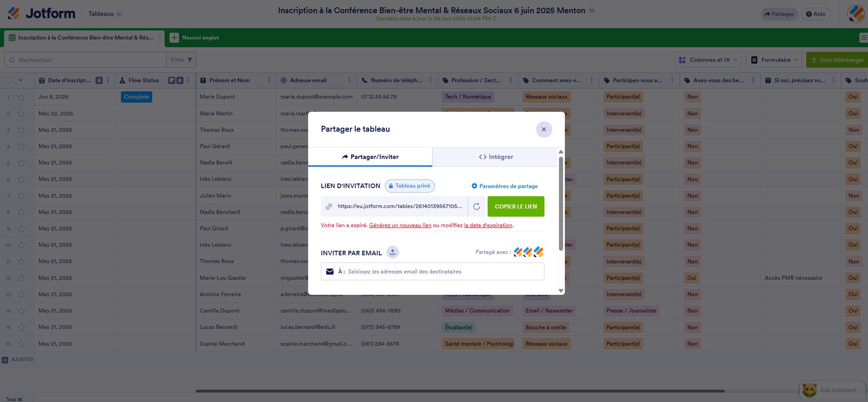Screen dimensions: 868x402
Task: Click the shared-with avatars
Action: [x=529, y=252]
